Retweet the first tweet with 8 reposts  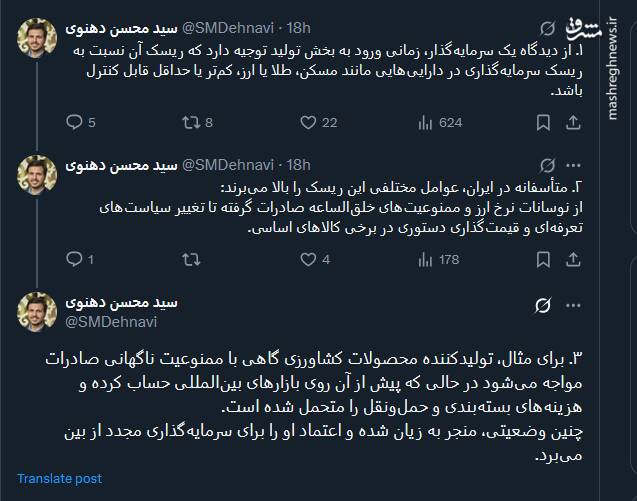coord(188,123)
